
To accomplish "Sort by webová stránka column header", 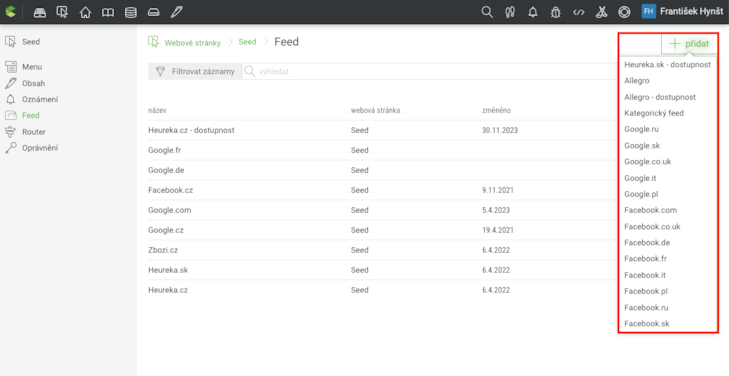I will pyautogui.click(x=375, y=111).
